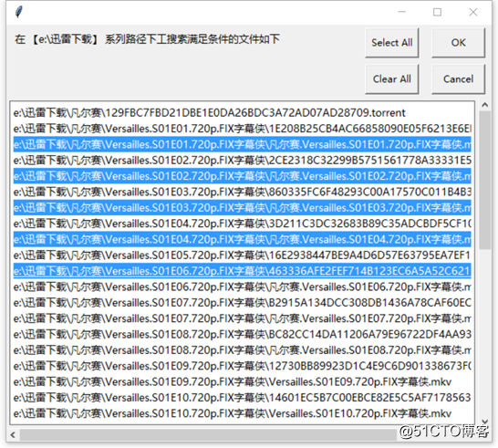Image resolution: width=498 pixels, height=448 pixels.
Task: Select the S01E09 row with 12730BB89923D1 hash
Action: [243, 366]
